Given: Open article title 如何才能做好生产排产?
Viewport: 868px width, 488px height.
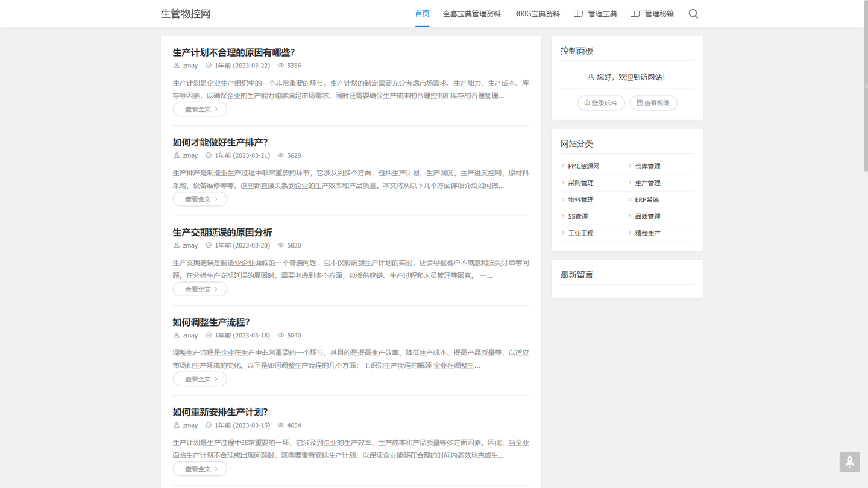Looking at the screenshot, I should pyautogui.click(x=221, y=142).
